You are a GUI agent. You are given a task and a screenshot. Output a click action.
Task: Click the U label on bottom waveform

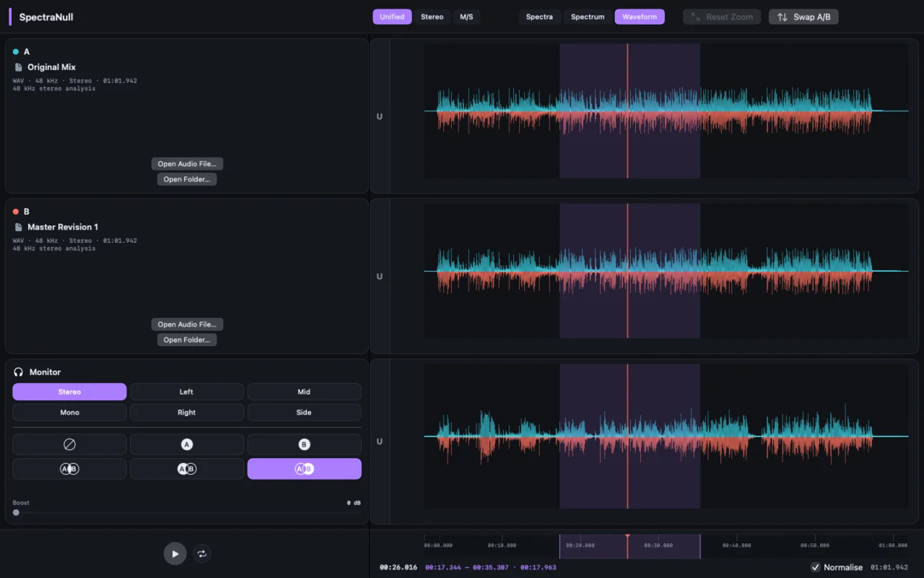click(x=380, y=441)
